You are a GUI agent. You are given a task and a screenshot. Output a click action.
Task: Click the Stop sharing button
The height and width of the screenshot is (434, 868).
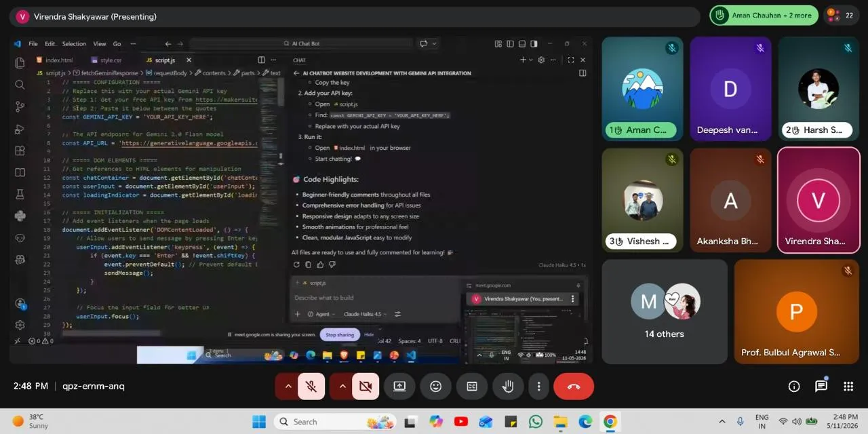pos(340,334)
